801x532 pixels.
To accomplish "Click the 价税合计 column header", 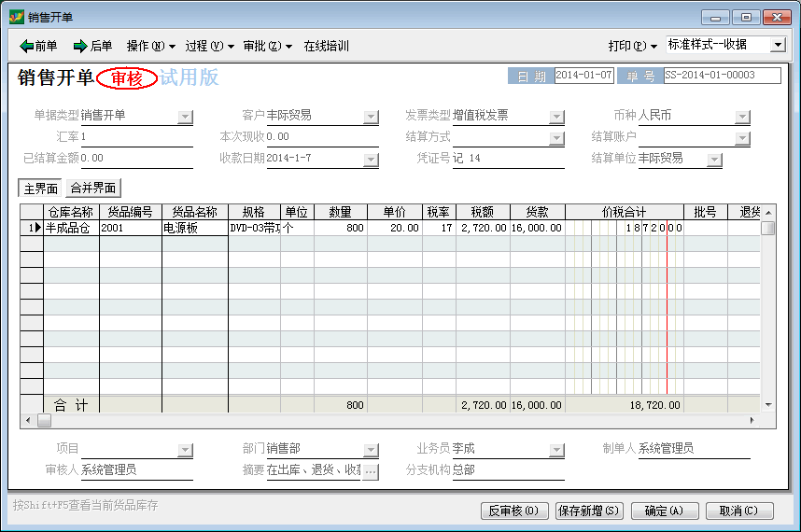I will click(625, 212).
